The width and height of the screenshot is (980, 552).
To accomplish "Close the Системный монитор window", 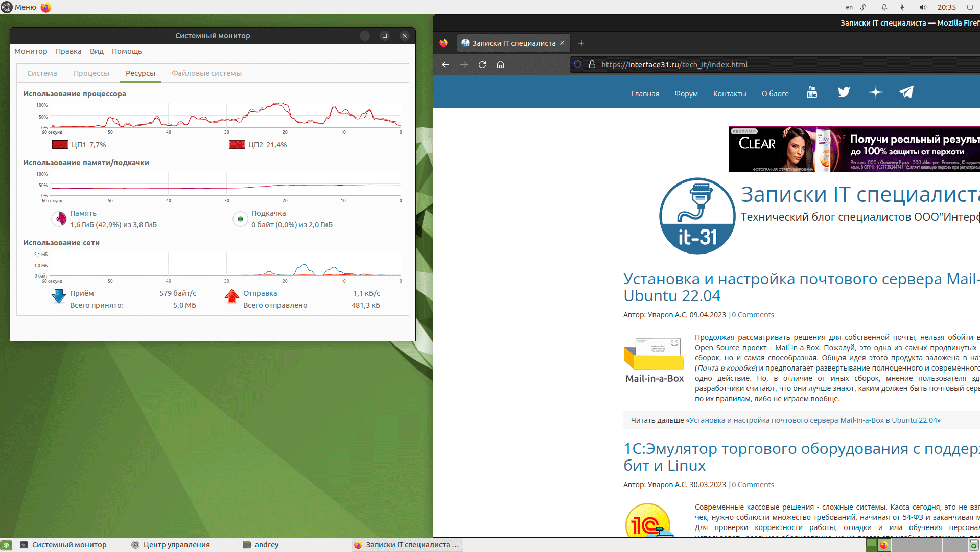I will tap(405, 36).
